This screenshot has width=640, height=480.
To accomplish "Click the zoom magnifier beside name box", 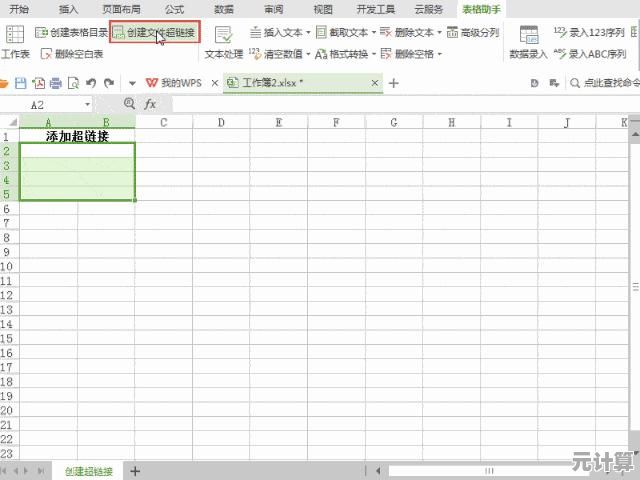I will click(x=129, y=103).
